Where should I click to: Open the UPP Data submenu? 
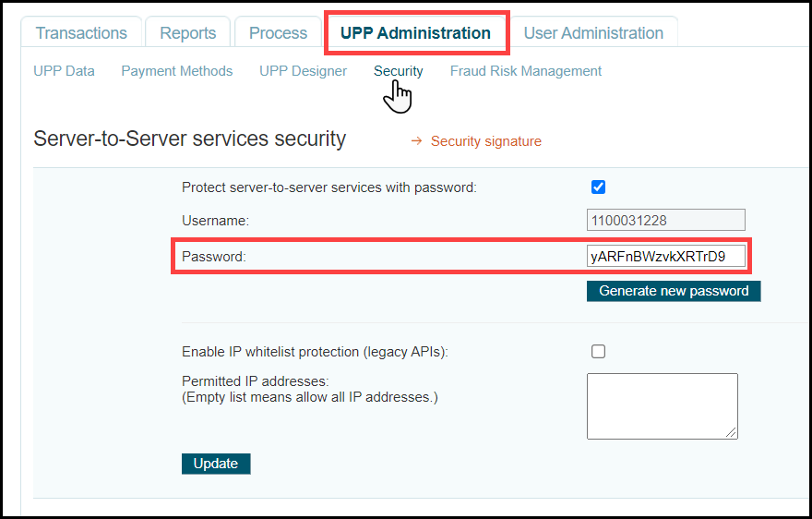tap(64, 71)
